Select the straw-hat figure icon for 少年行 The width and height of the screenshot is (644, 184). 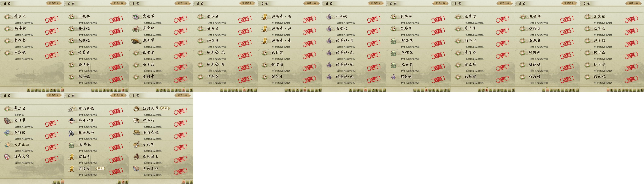[136, 121]
